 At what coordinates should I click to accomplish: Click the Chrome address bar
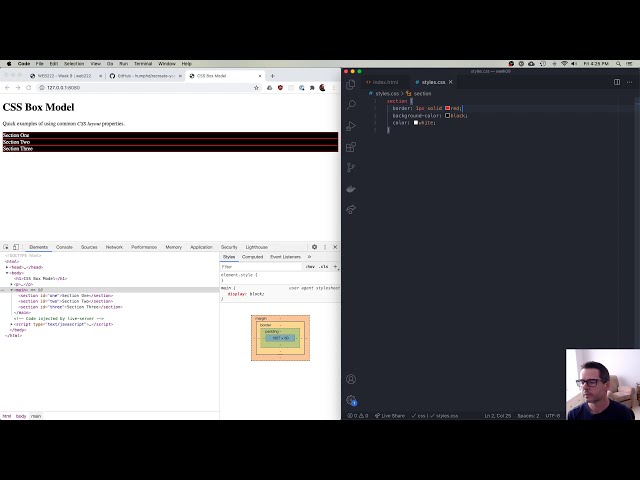147,88
